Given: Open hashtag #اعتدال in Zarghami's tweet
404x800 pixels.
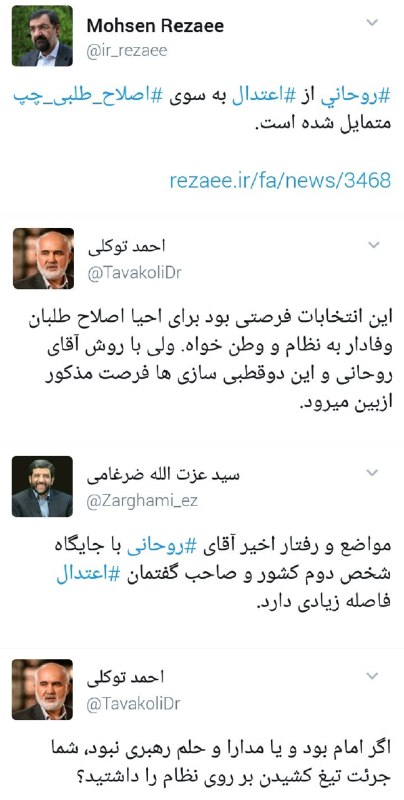Looking at the screenshot, I should click(x=87, y=573).
